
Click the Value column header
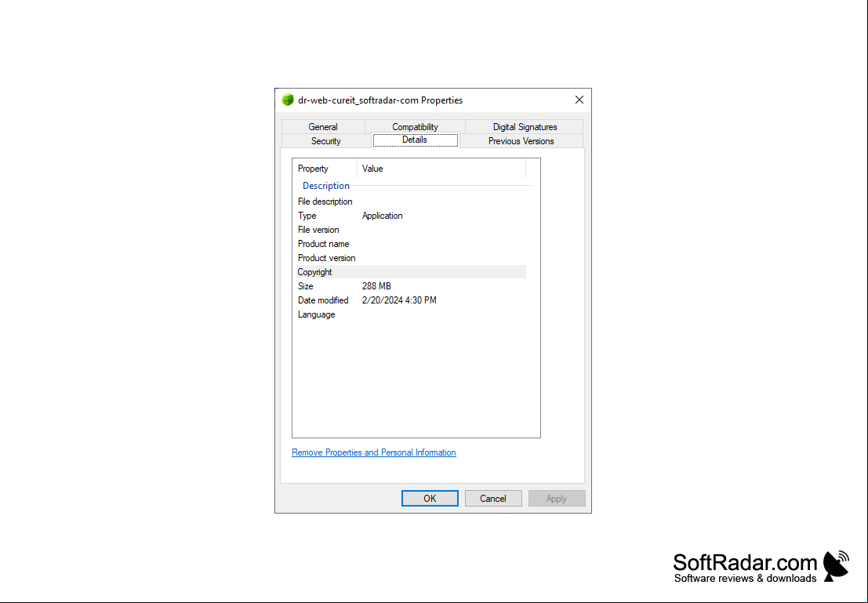pyautogui.click(x=441, y=169)
